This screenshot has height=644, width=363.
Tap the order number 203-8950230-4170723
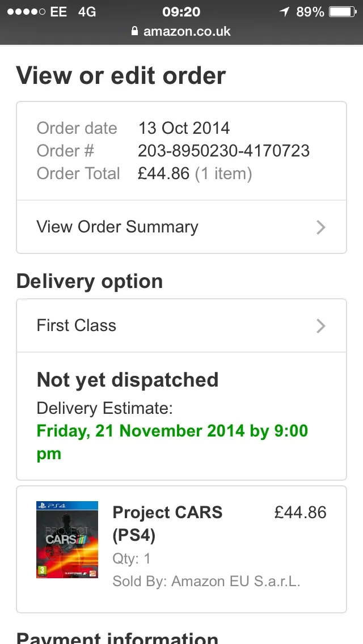223,151
